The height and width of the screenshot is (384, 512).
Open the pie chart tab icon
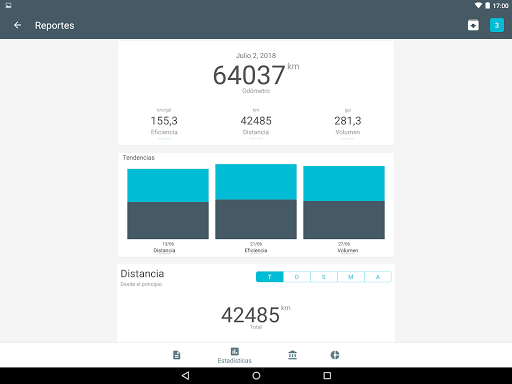[335, 355]
